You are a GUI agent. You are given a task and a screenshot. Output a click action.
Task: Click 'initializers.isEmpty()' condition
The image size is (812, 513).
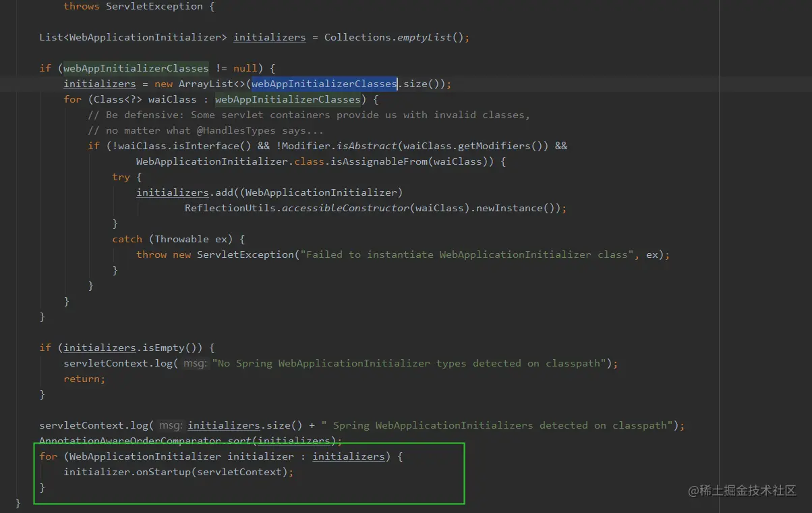pos(133,348)
